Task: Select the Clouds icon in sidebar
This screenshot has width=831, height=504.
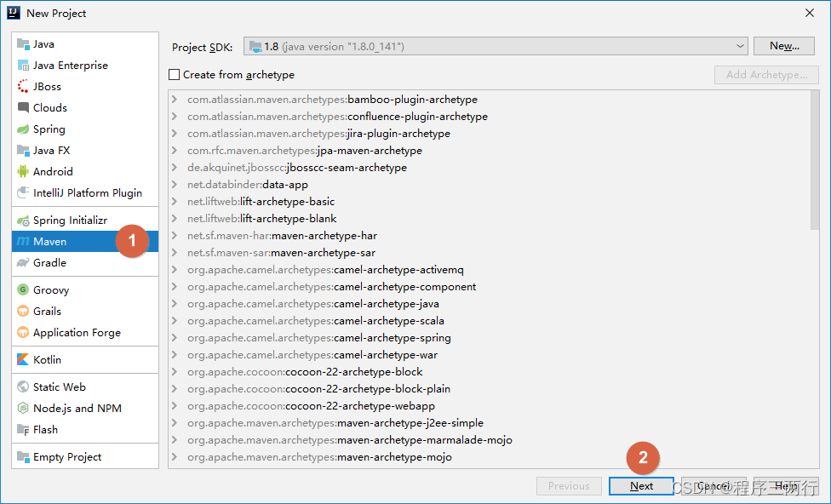Action: tap(23, 107)
